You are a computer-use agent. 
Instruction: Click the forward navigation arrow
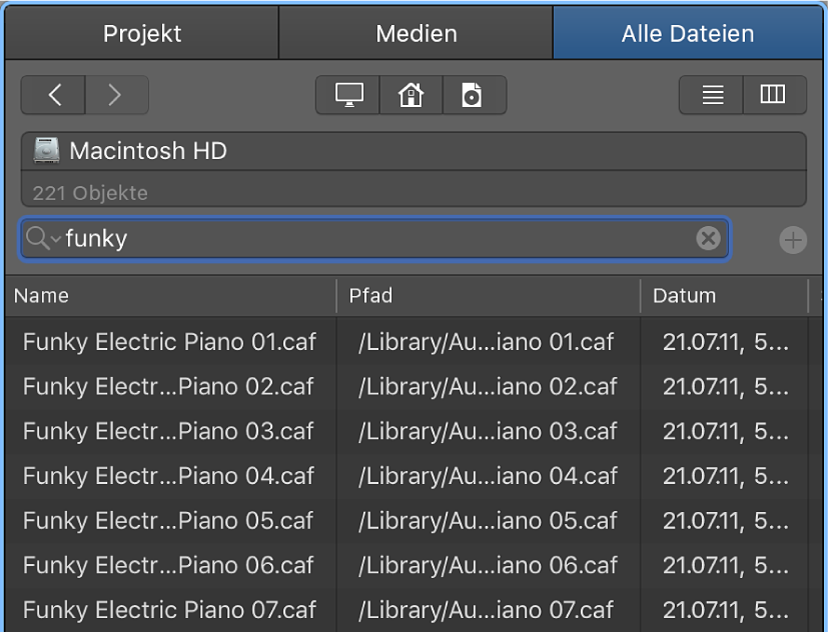pyautogui.click(x=116, y=95)
